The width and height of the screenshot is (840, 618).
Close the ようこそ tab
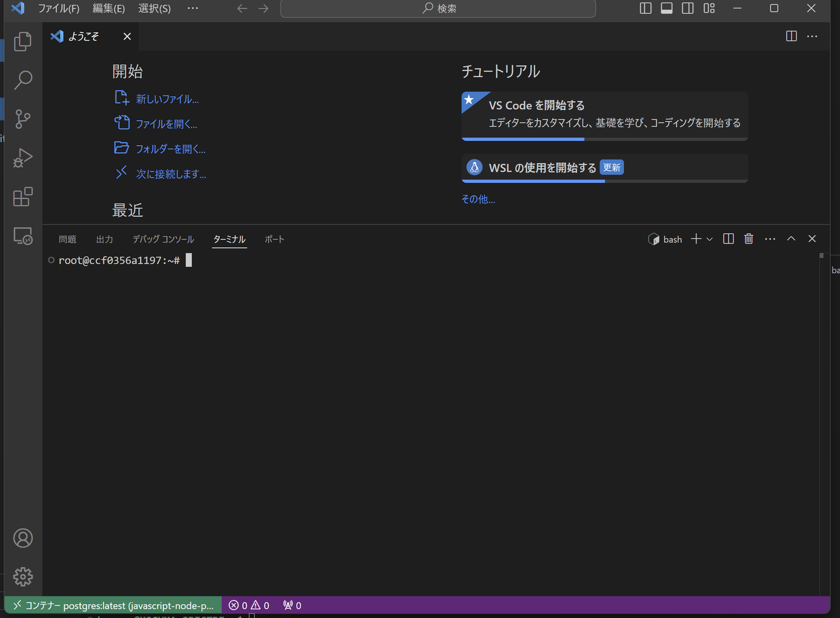tap(127, 36)
